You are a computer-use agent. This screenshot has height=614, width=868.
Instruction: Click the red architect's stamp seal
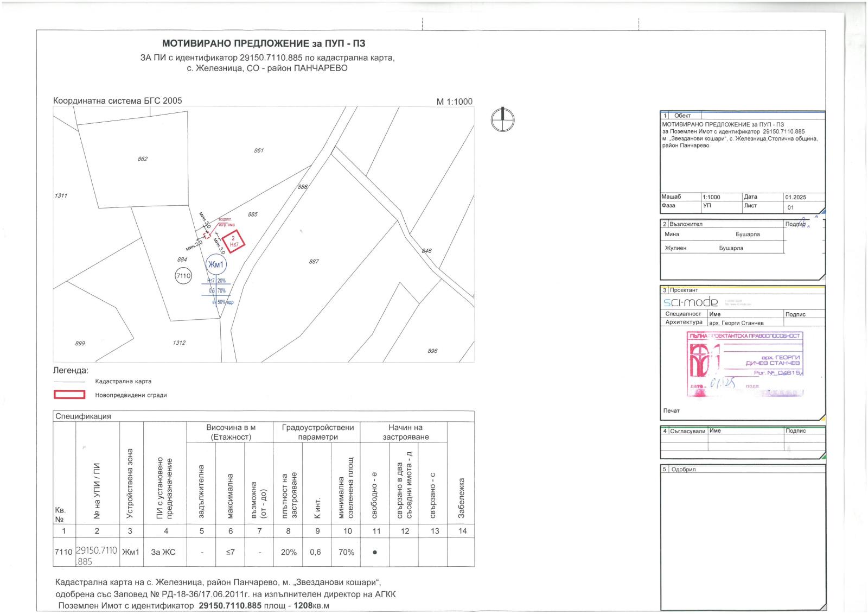(x=745, y=364)
